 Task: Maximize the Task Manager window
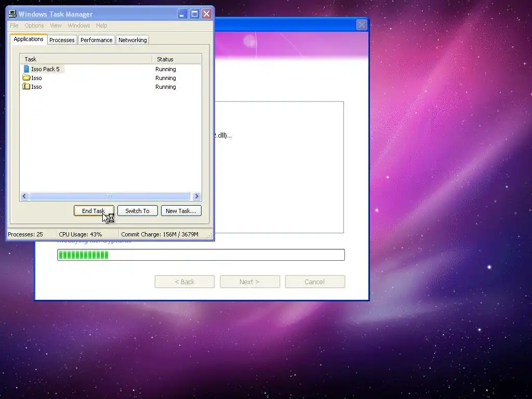194,14
